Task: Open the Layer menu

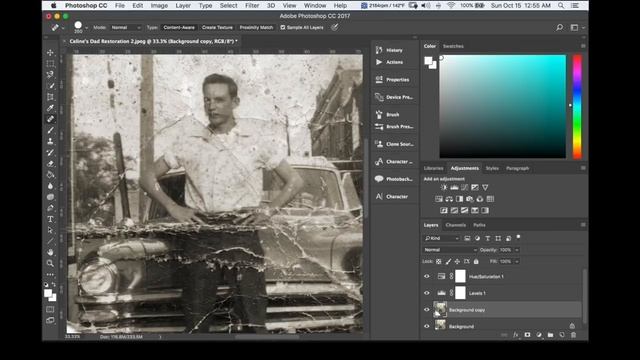Action: [183, 6]
